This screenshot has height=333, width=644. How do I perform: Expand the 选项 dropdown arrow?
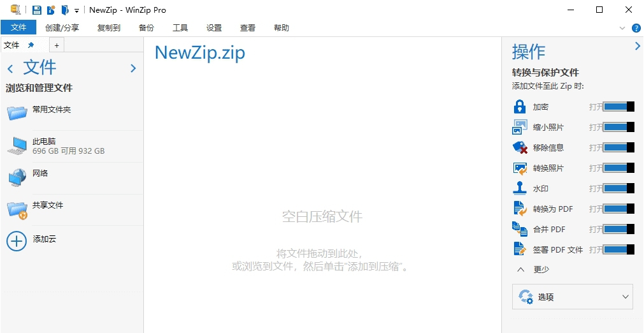click(x=625, y=297)
